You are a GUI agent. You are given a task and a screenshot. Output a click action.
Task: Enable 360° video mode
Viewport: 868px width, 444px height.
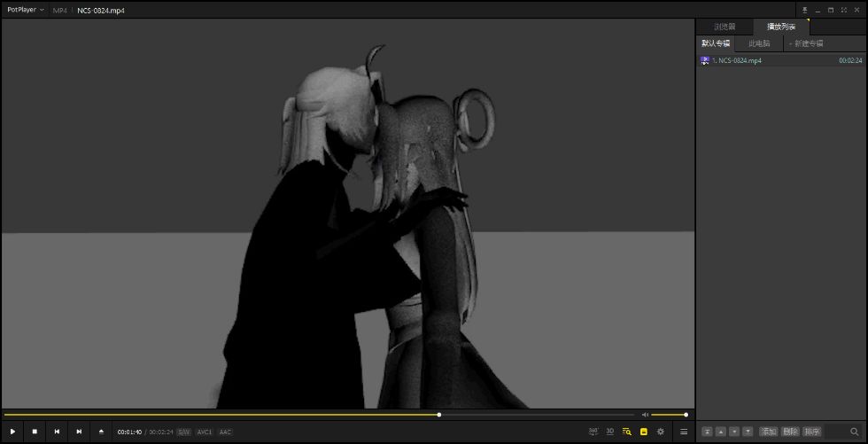pos(593,432)
